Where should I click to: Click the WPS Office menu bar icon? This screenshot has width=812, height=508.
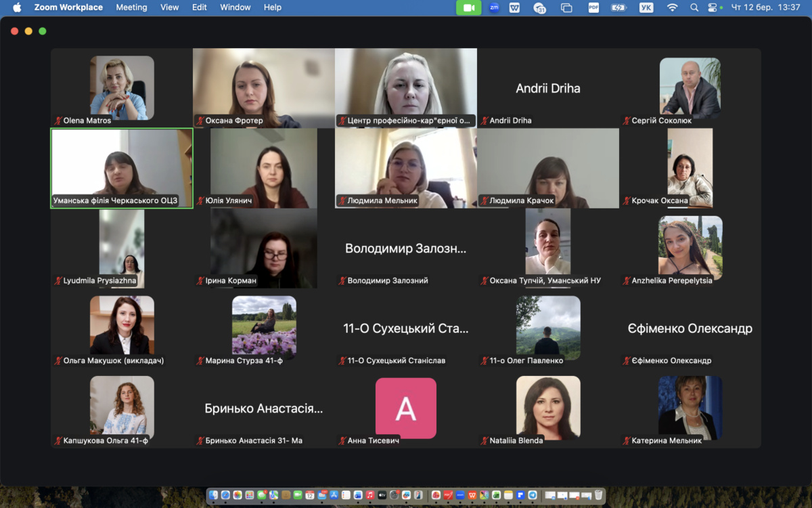tap(515, 7)
